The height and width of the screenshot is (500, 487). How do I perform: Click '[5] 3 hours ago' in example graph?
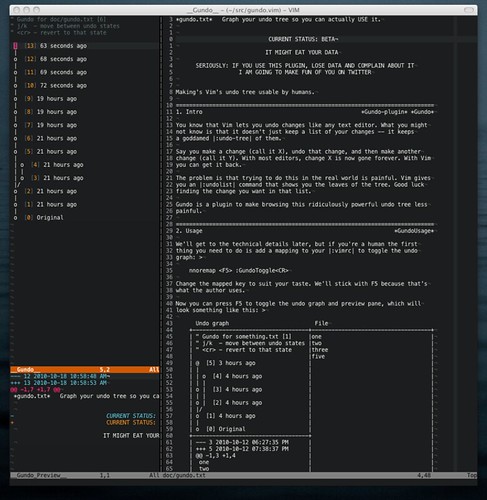coord(231,363)
